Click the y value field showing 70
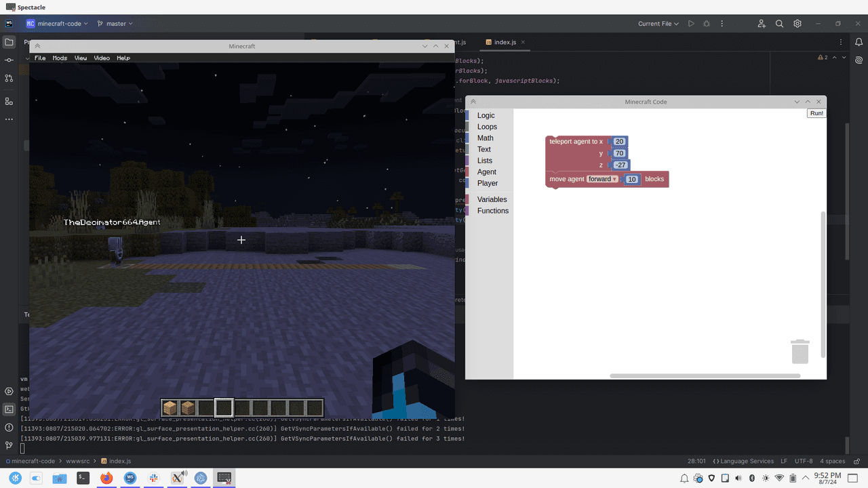This screenshot has height=488, width=868. 619,153
